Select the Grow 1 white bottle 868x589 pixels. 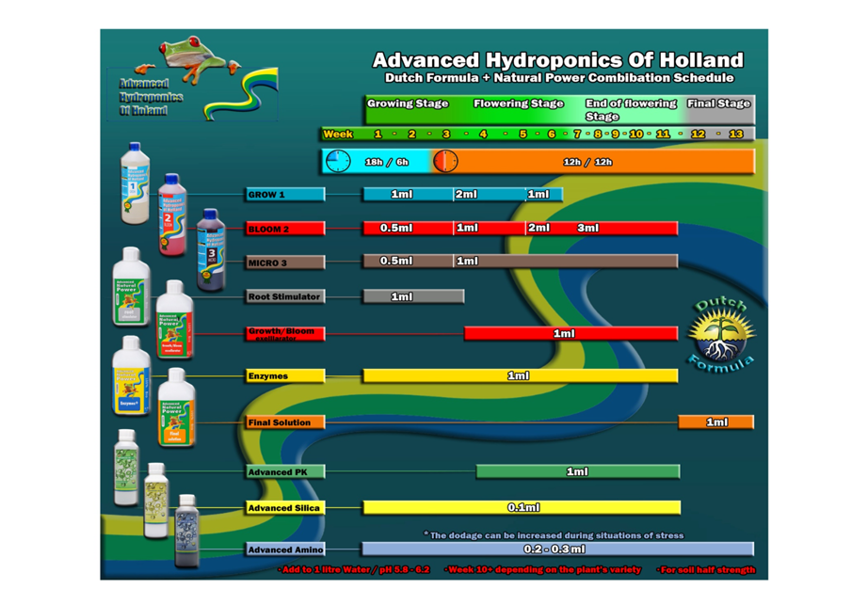135,183
